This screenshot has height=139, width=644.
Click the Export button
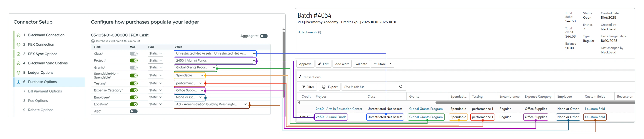point(330,87)
